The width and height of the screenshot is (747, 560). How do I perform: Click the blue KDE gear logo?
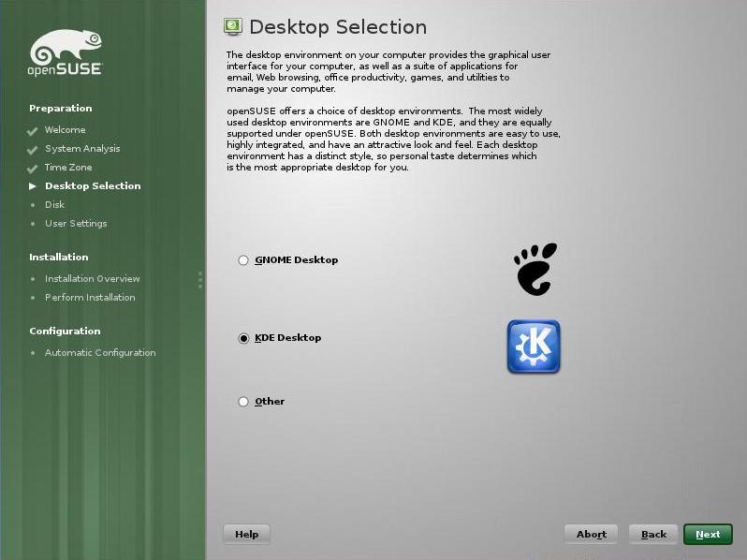pos(534,346)
